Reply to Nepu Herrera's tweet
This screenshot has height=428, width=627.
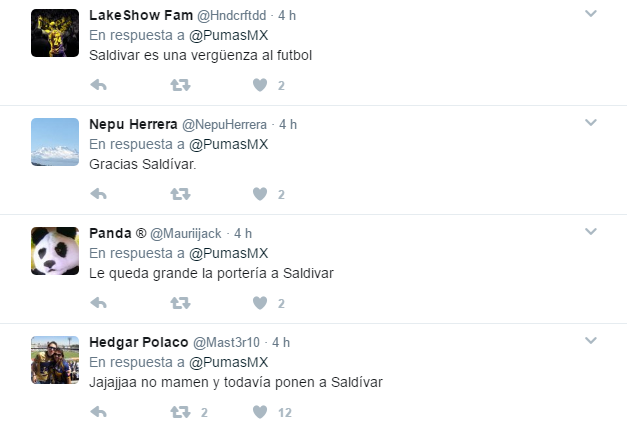click(x=98, y=194)
